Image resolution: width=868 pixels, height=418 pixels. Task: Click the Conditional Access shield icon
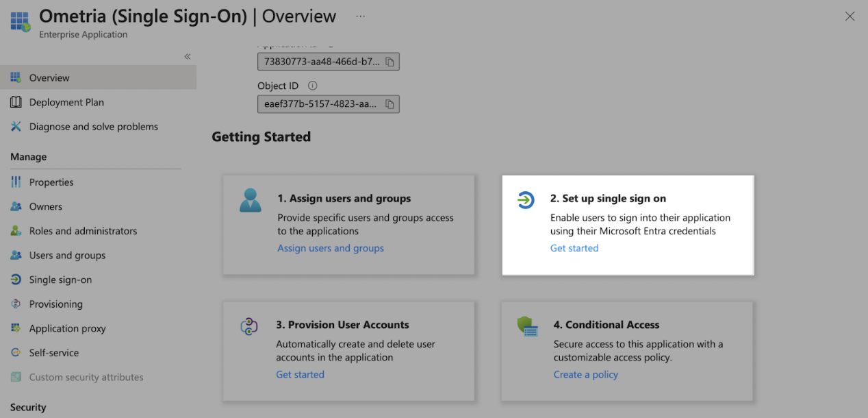528,326
